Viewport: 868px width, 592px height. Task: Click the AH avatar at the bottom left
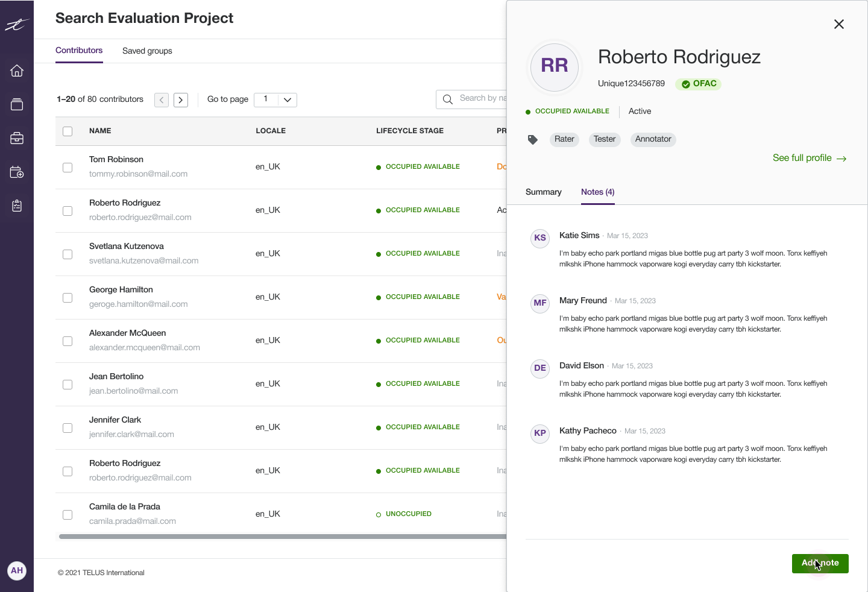17,571
